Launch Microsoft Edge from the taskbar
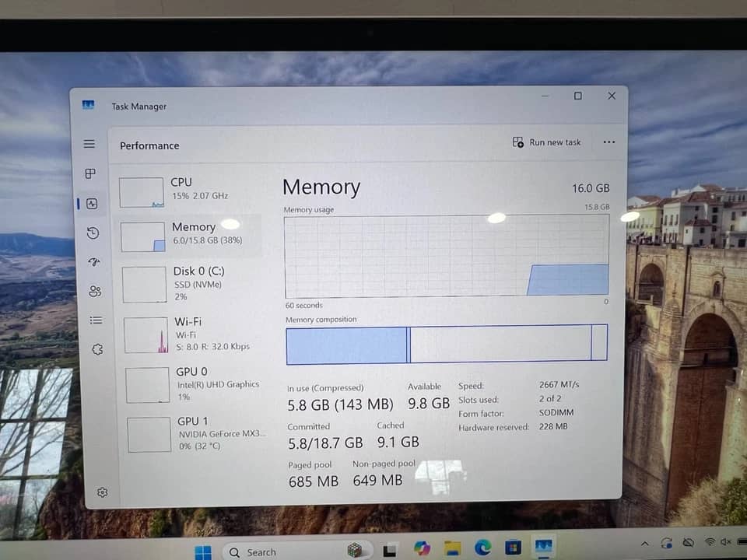747x560 pixels. pos(482,548)
